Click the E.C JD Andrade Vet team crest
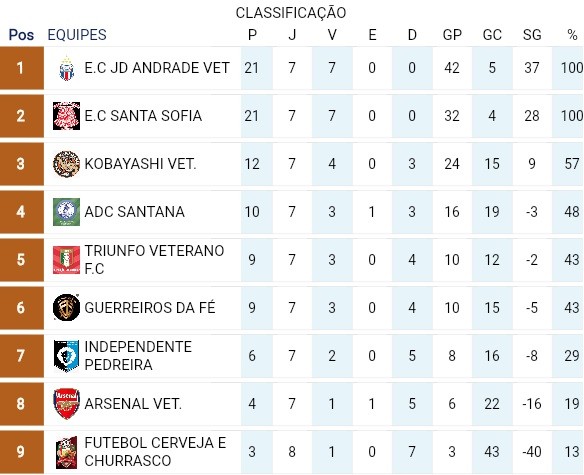Viewport: 584px width, 475px height. click(67, 69)
